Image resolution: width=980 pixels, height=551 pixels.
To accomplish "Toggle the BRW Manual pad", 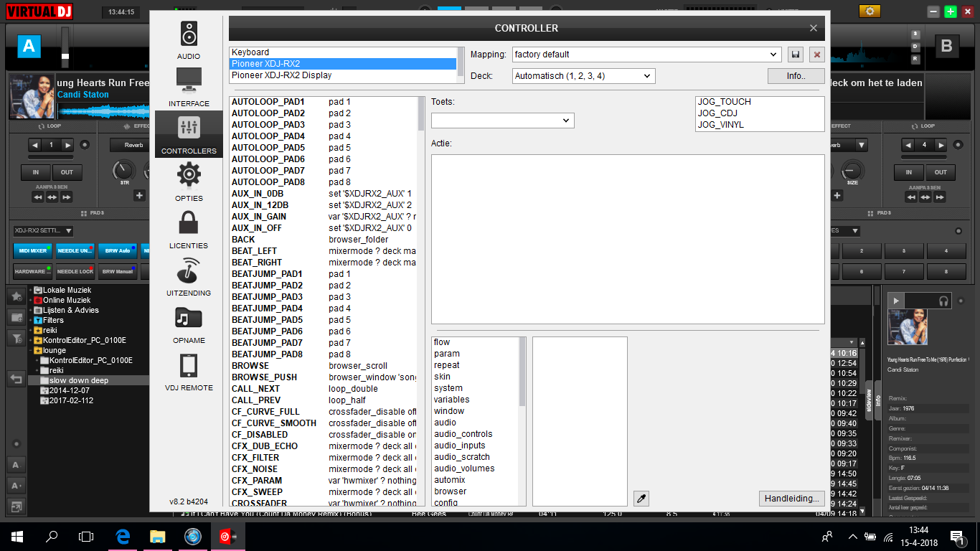I will (x=117, y=271).
